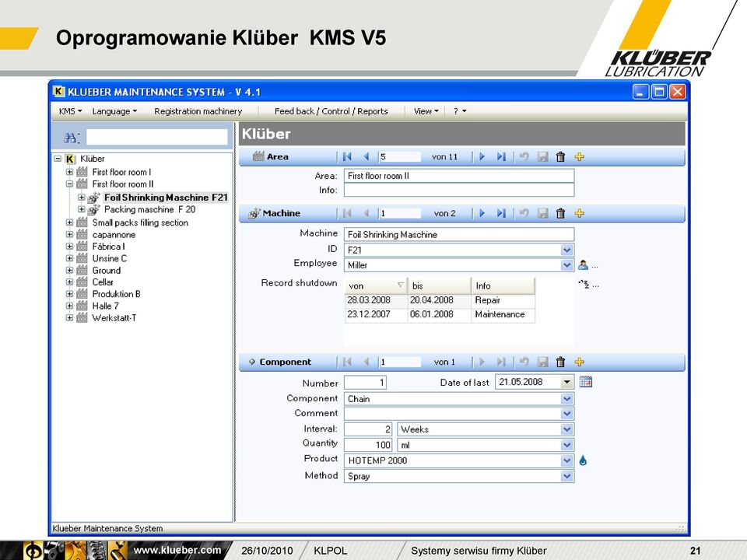Collapse the First floor room II node
This screenshot has width=747, height=560.
[69, 184]
